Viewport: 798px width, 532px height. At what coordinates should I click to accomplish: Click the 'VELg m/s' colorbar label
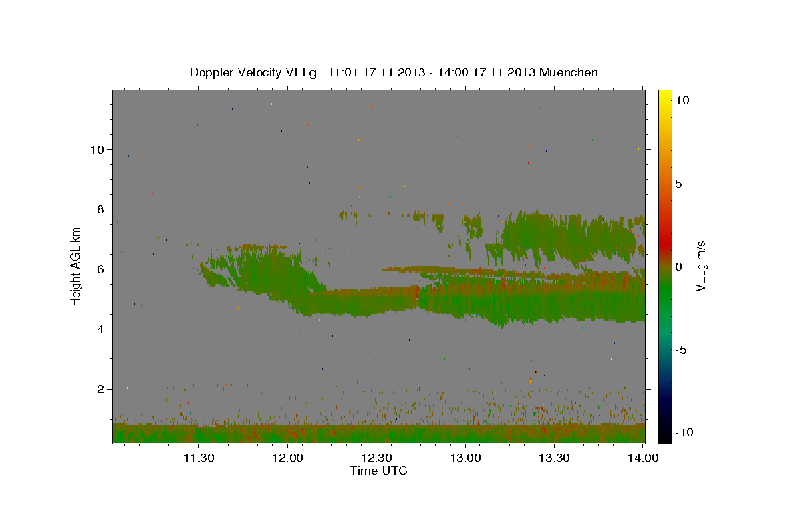click(700, 265)
